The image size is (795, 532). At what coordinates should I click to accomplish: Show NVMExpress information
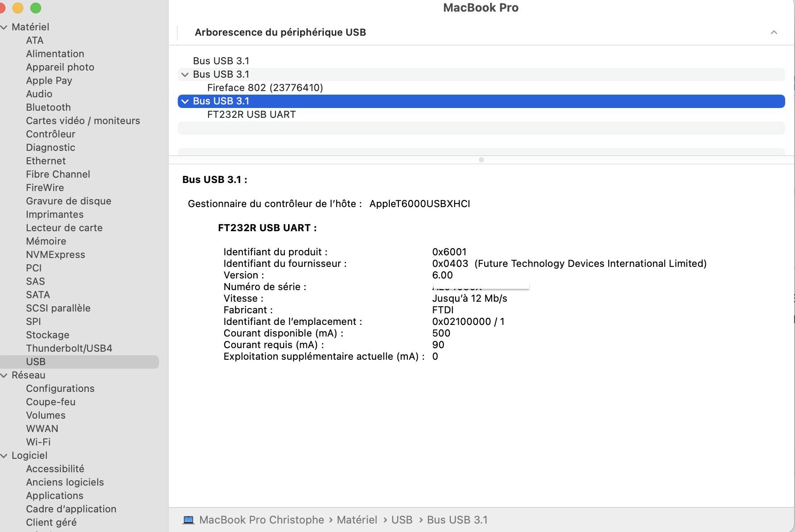click(x=55, y=255)
